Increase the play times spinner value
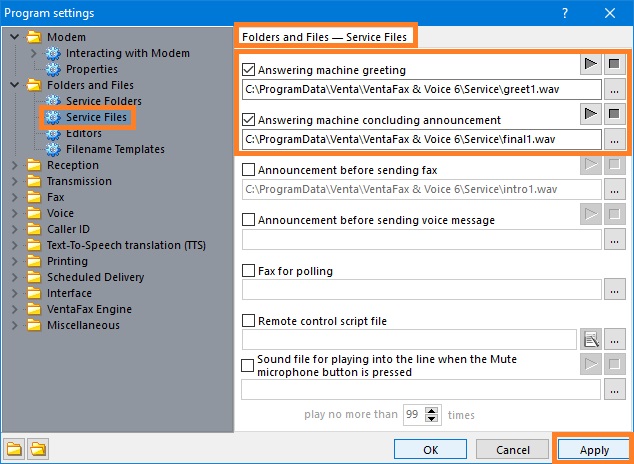The image size is (634, 464). pos(432,411)
